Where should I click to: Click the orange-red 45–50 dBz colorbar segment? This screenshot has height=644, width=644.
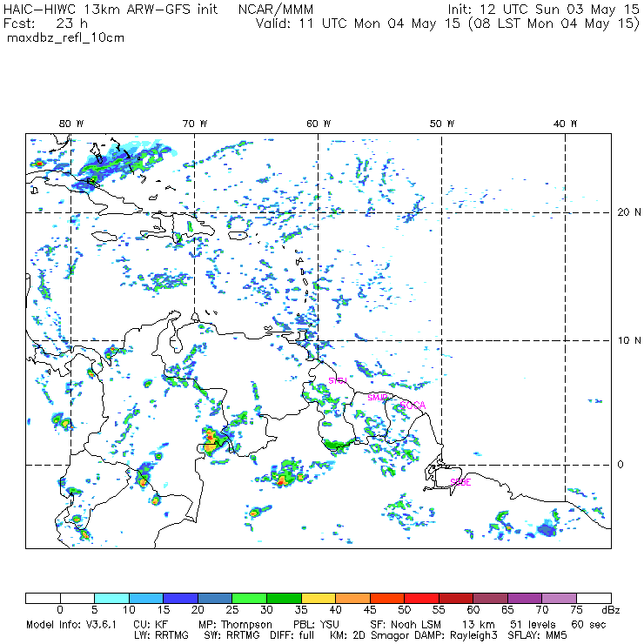coord(387,598)
